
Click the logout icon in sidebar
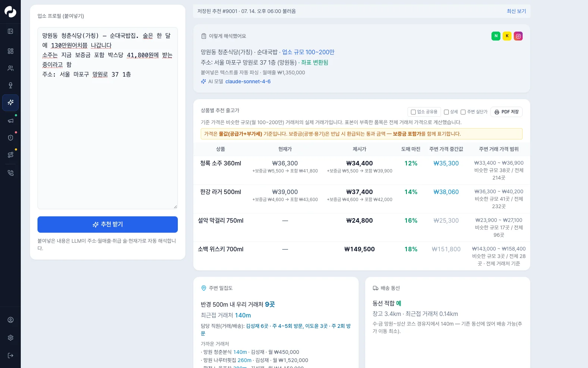click(10, 355)
